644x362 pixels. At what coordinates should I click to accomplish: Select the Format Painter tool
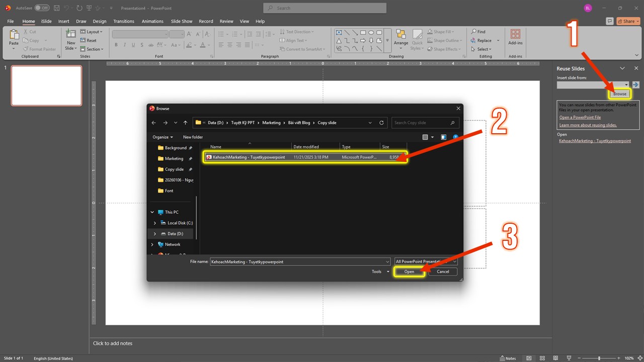[x=40, y=49]
